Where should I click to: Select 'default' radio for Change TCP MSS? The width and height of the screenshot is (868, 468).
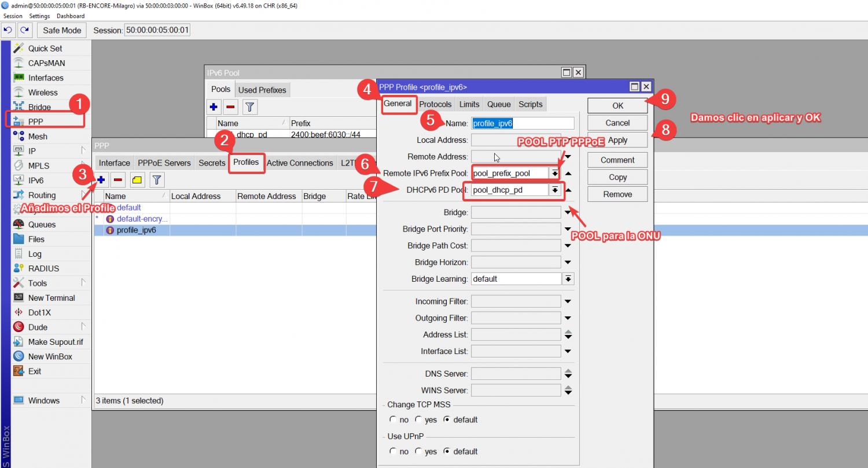[447, 419]
